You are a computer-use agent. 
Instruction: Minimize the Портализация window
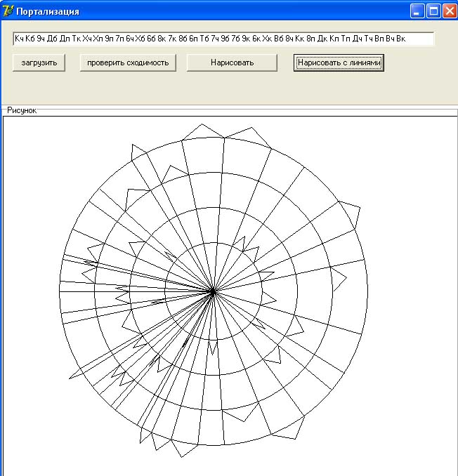click(x=417, y=11)
